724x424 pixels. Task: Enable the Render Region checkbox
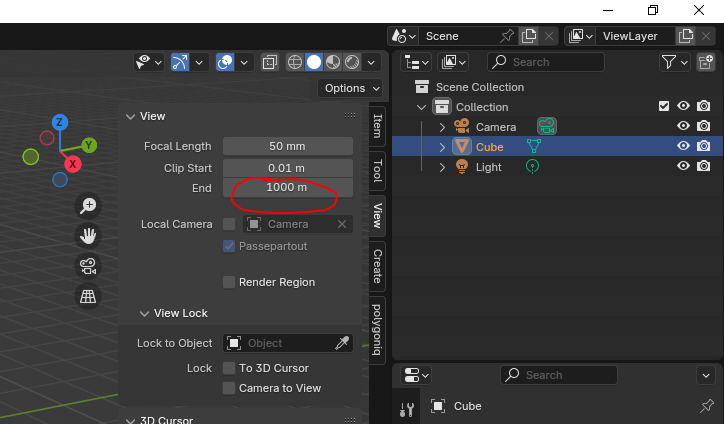[x=229, y=282]
